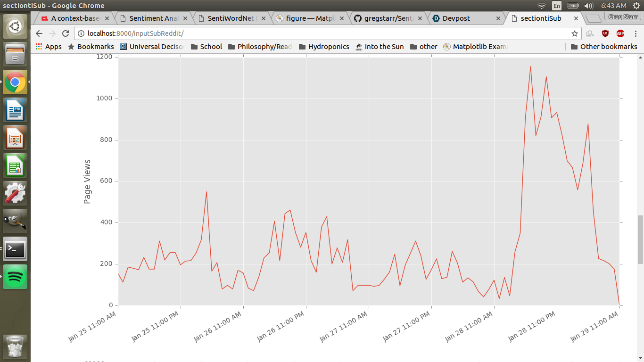Open the Wi-Fi network indicator
The height and width of the screenshot is (362, 644).
(542, 6)
